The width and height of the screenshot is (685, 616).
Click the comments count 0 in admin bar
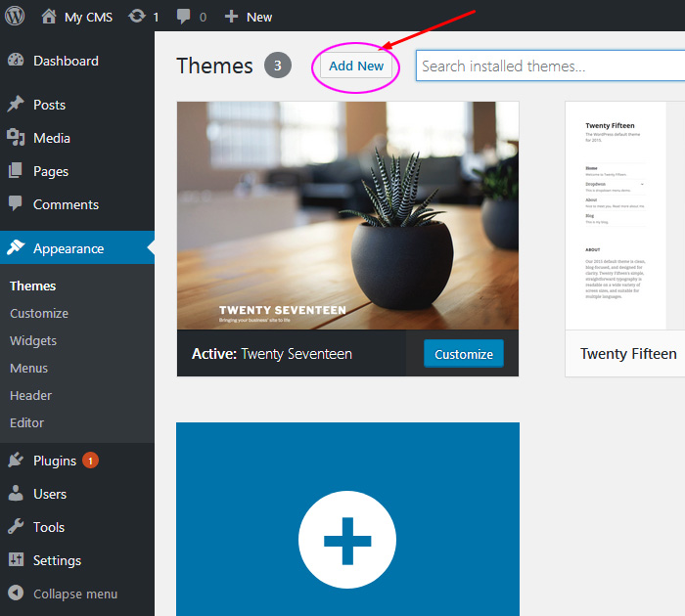pos(203,18)
